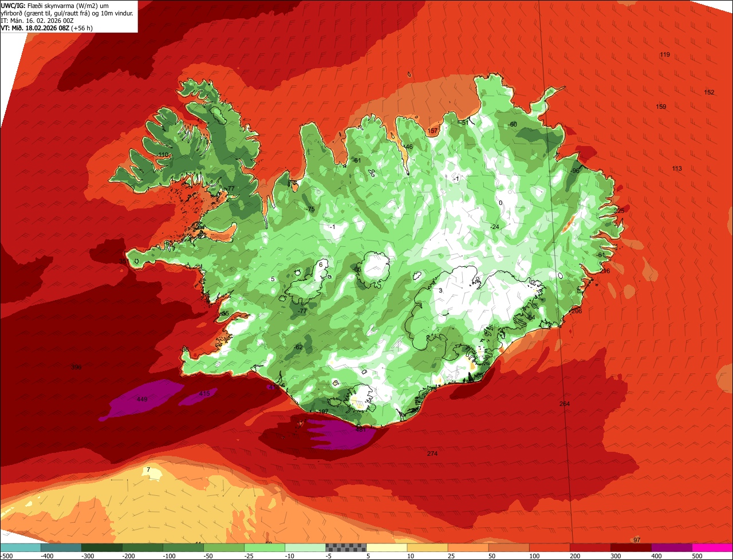Click the value -60 in northeast Iceland
This screenshot has height=560, width=733.
coord(513,125)
